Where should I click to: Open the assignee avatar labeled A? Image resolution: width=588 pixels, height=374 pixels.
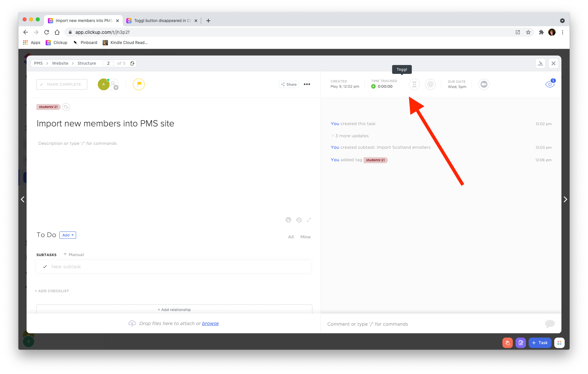point(103,84)
